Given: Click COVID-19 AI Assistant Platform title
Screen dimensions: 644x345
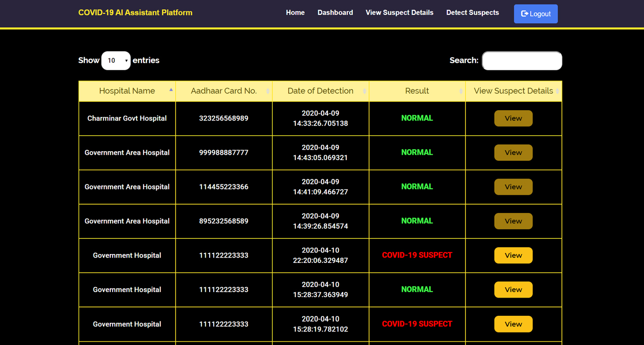Looking at the screenshot, I should coord(135,13).
